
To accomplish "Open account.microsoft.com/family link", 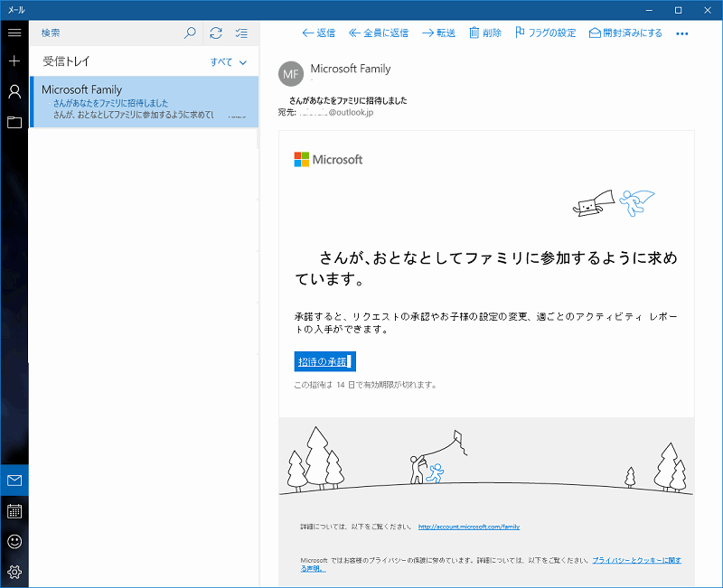I will pyautogui.click(x=469, y=527).
